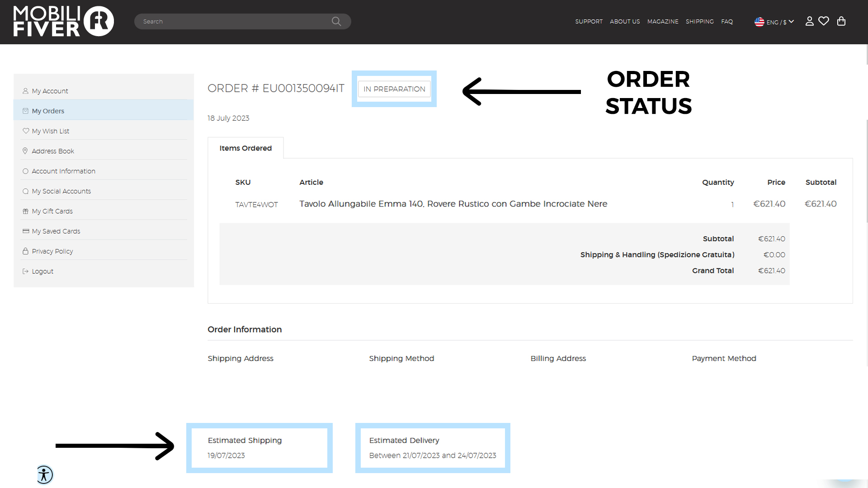Click the shopping cart icon in header

841,21
